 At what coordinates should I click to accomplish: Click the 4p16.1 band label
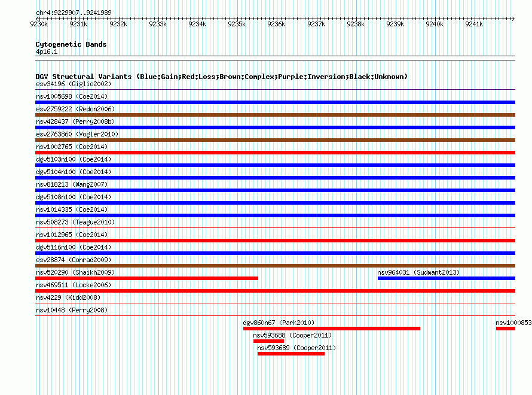coord(47,51)
